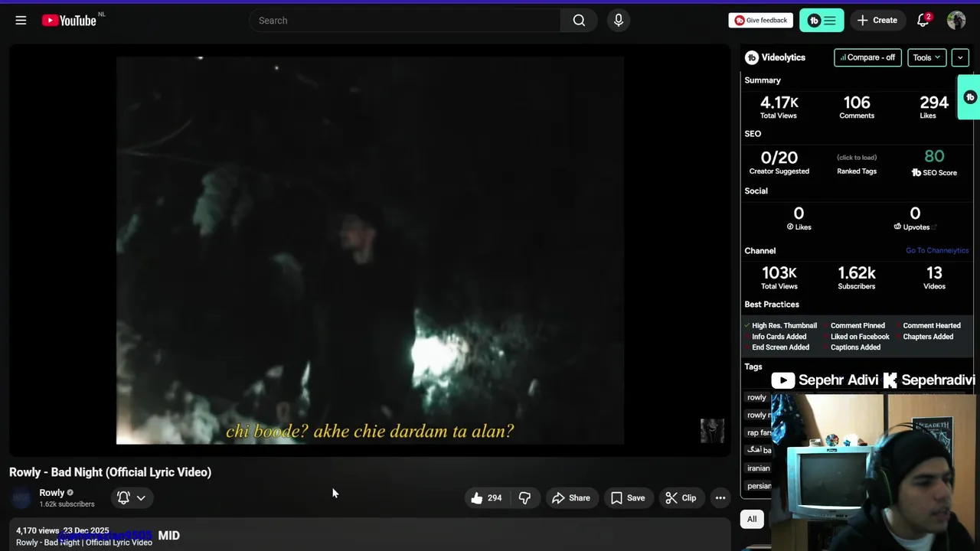
Task: Open the account avatar menu
Action: 956,21
